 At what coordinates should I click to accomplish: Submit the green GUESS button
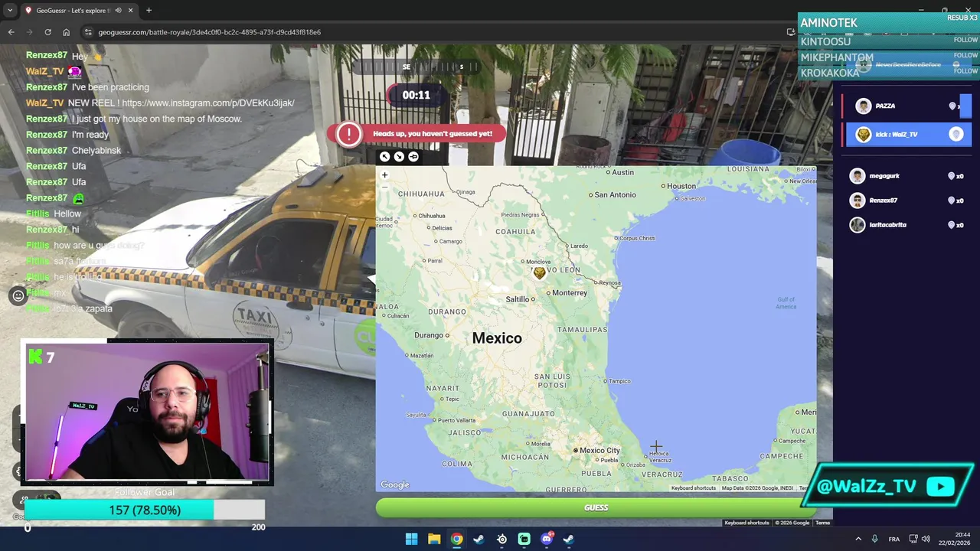coord(596,507)
